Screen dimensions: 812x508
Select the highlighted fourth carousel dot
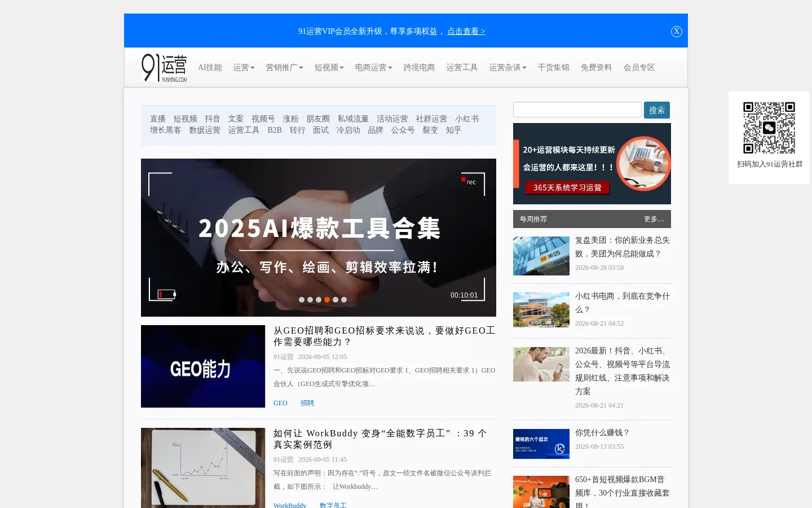click(x=327, y=300)
